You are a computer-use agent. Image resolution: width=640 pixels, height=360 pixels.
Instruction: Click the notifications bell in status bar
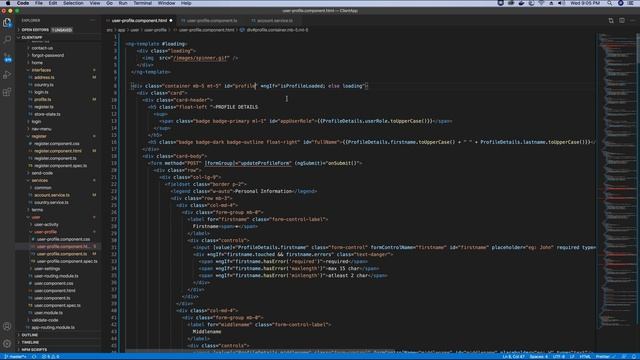click(x=634, y=357)
